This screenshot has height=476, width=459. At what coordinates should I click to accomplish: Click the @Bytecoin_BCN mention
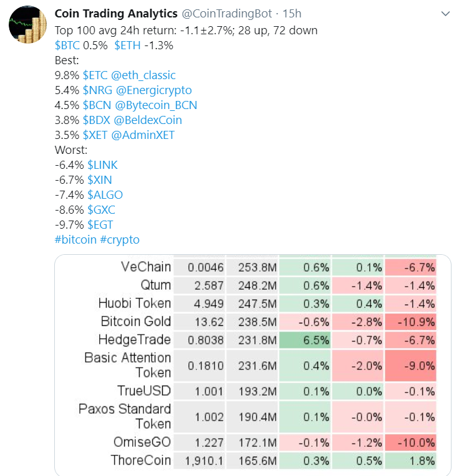156,105
